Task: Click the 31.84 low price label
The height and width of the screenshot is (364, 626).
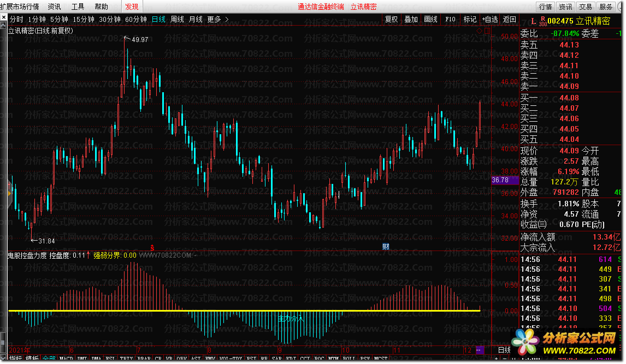Action: pyautogui.click(x=46, y=241)
